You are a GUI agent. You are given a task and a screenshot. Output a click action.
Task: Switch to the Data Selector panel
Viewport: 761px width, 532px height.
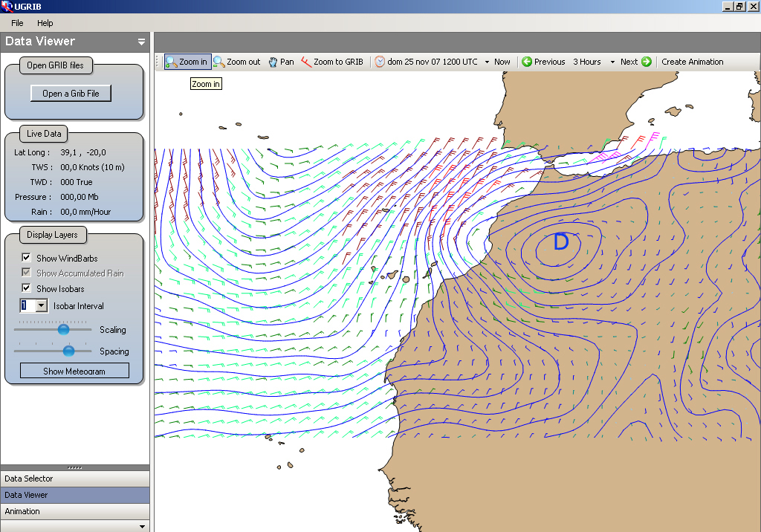tap(29, 479)
